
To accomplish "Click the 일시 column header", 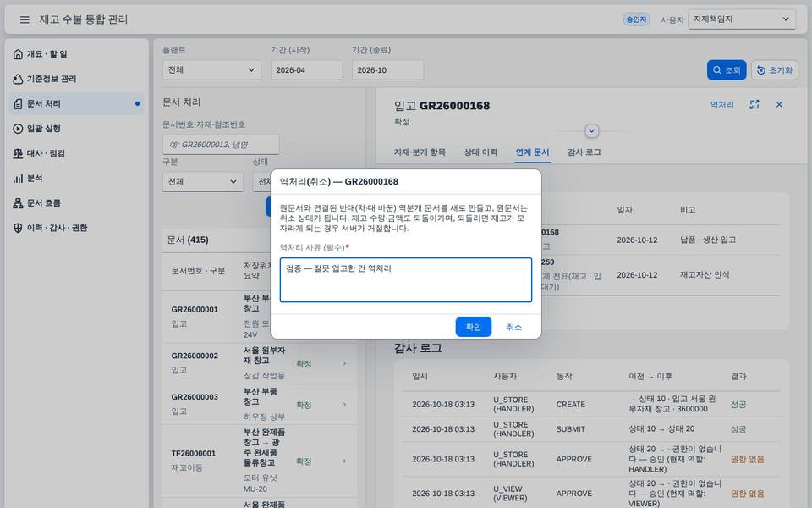I will point(420,376).
